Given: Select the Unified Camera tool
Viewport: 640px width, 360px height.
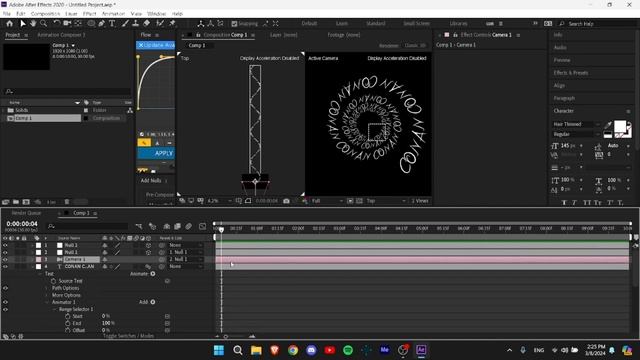Looking at the screenshot, I should click(x=67, y=24).
